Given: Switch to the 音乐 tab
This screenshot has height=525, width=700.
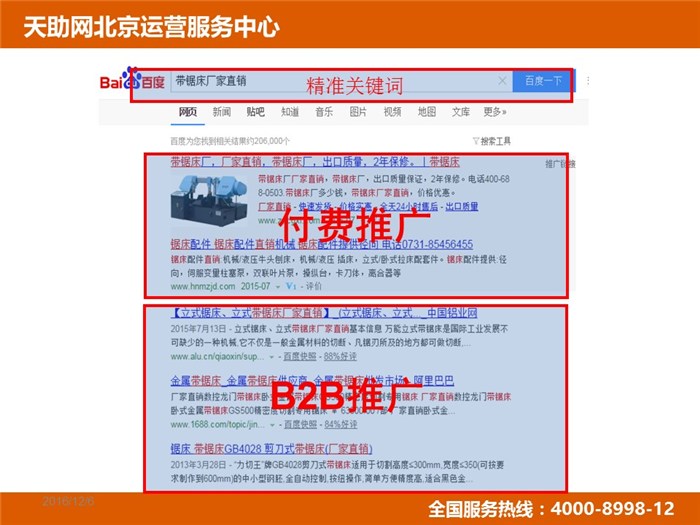Looking at the screenshot, I should click(x=324, y=112).
